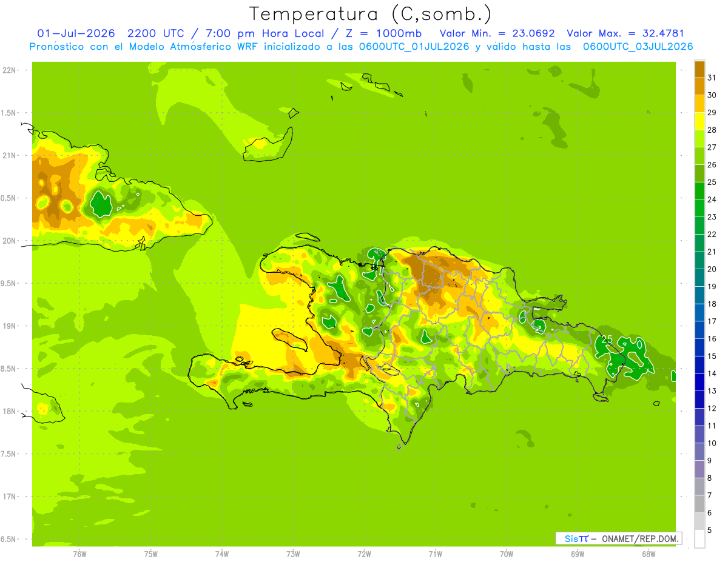The image size is (728, 562).
Task: Pick the color band between 24 and 25
Action: [699, 191]
